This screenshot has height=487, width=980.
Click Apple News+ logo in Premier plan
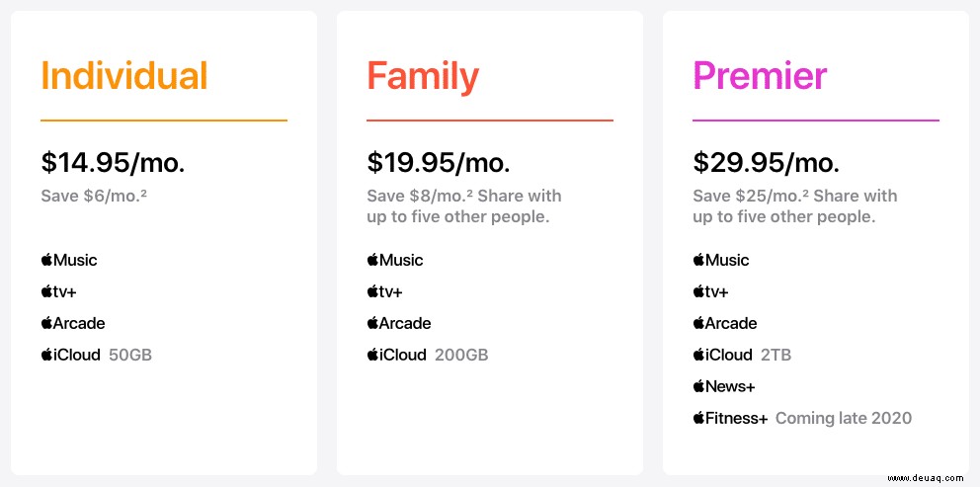pos(724,386)
